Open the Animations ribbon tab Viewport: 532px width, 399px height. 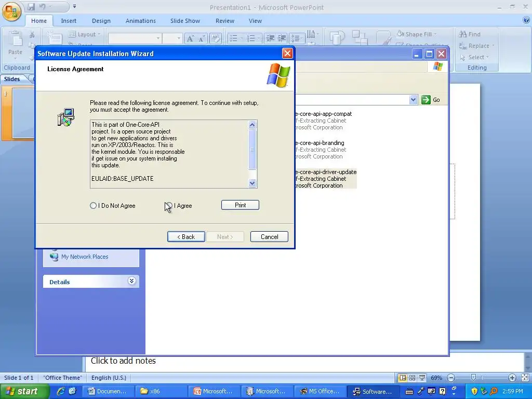(x=140, y=21)
